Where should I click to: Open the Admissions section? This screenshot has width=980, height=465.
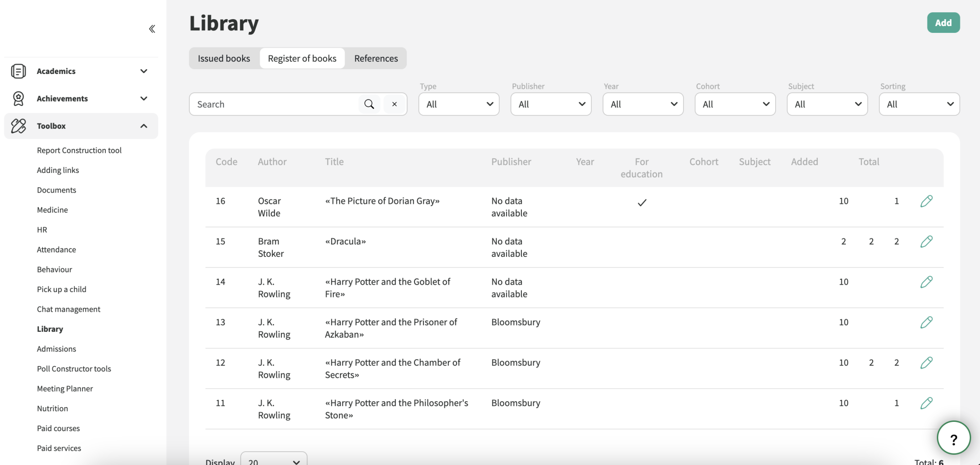(x=56, y=349)
